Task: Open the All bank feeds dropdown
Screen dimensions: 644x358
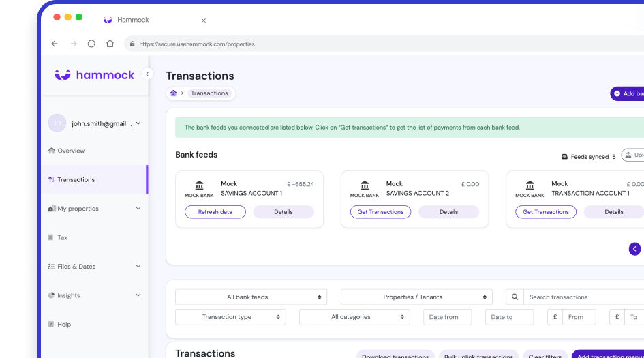Action: [251, 297]
